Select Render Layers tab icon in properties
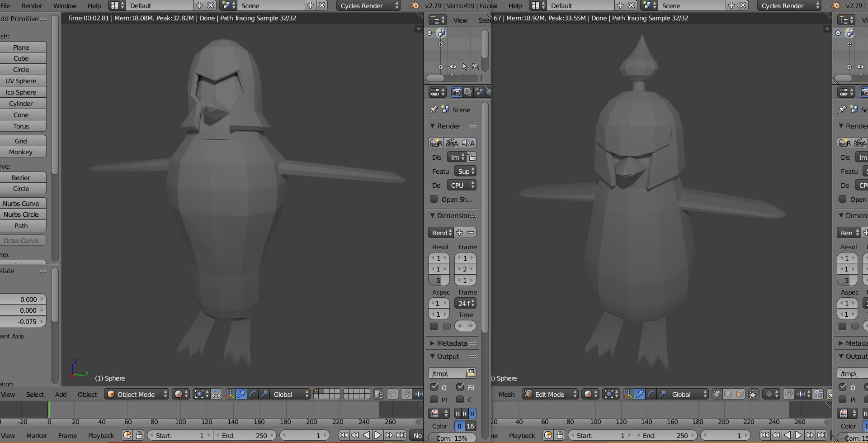This screenshot has height=443, width=868. pyautogui.click(x=468, y=92)
